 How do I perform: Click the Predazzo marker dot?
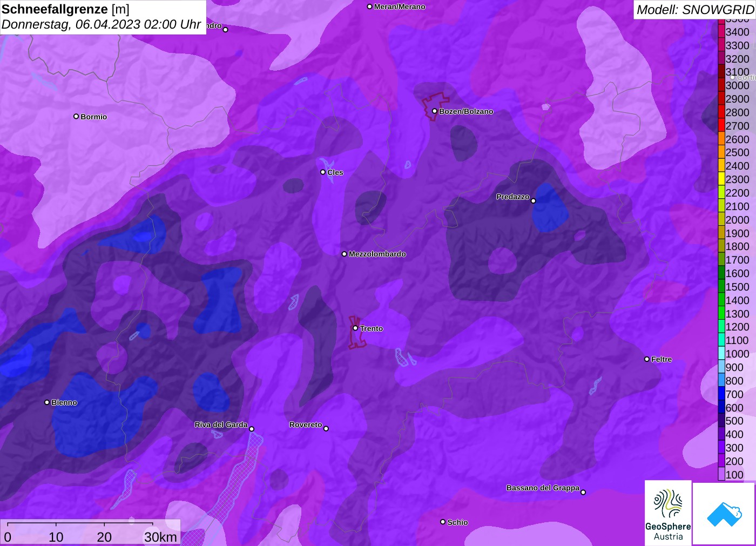pos(534,201)
